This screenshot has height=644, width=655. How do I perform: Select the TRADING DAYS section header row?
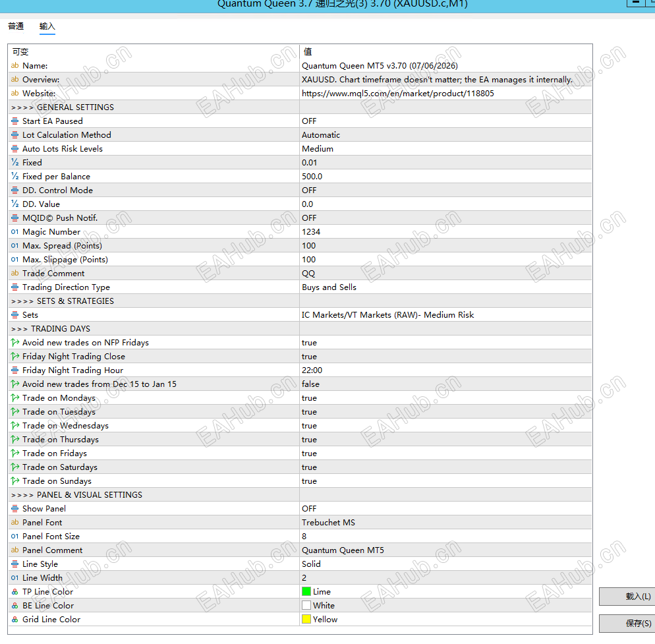[300, 329]
